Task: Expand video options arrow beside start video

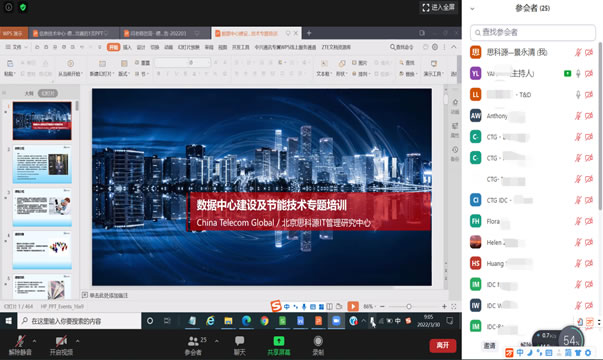Action: [x=77, y=341]
